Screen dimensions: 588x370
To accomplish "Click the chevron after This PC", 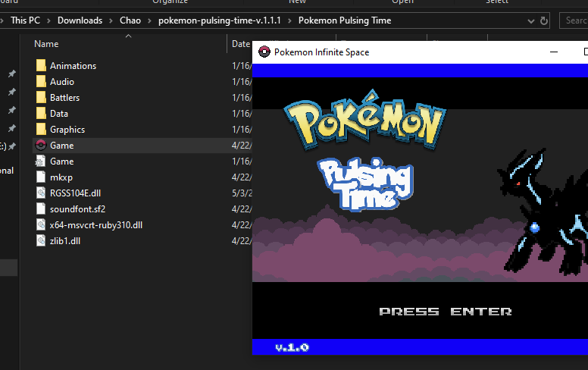I will click(48, 20).
